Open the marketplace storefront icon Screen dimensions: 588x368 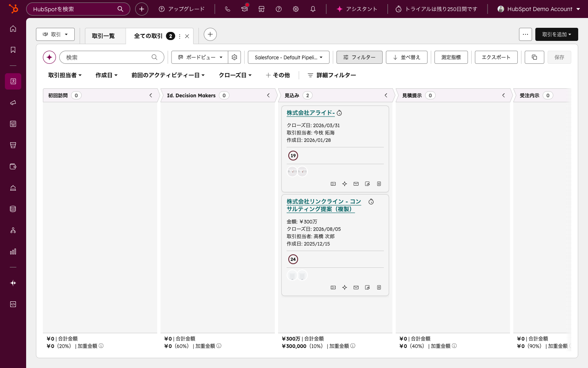click(x=261, y=9)
